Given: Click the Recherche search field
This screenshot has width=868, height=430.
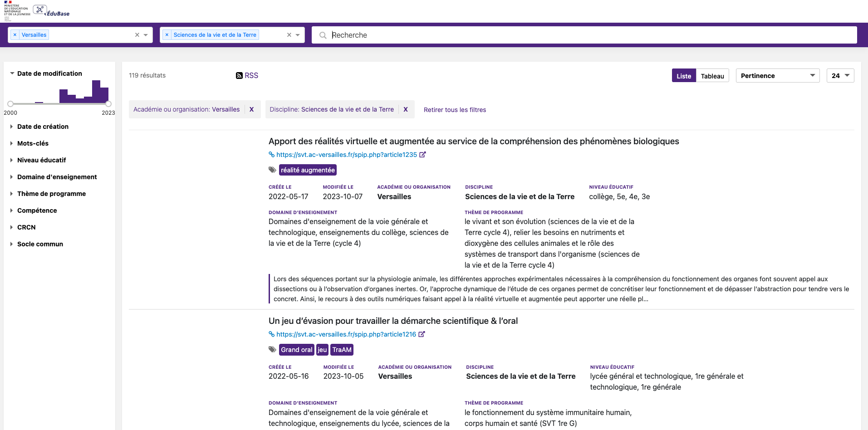Looking at the screenshot, I should [x=590, y=35].
